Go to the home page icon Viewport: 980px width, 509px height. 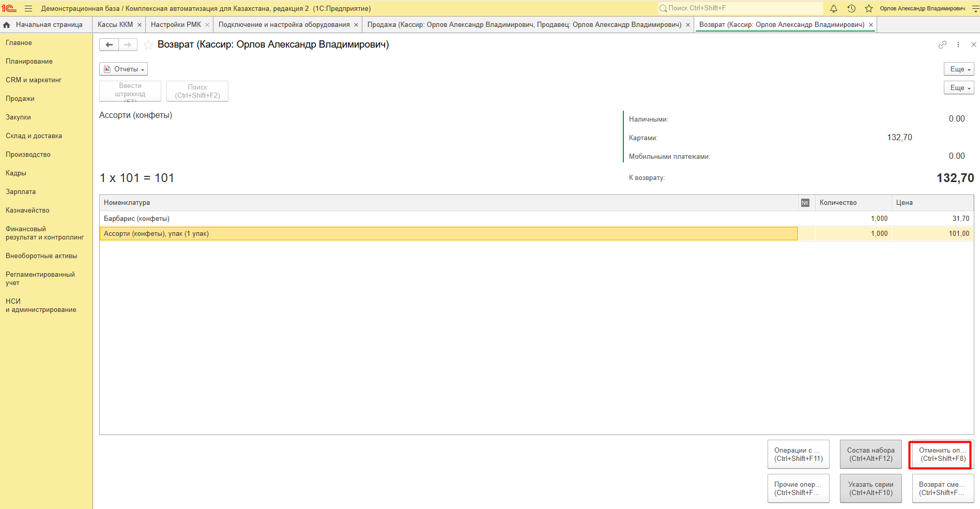(7, 25)
